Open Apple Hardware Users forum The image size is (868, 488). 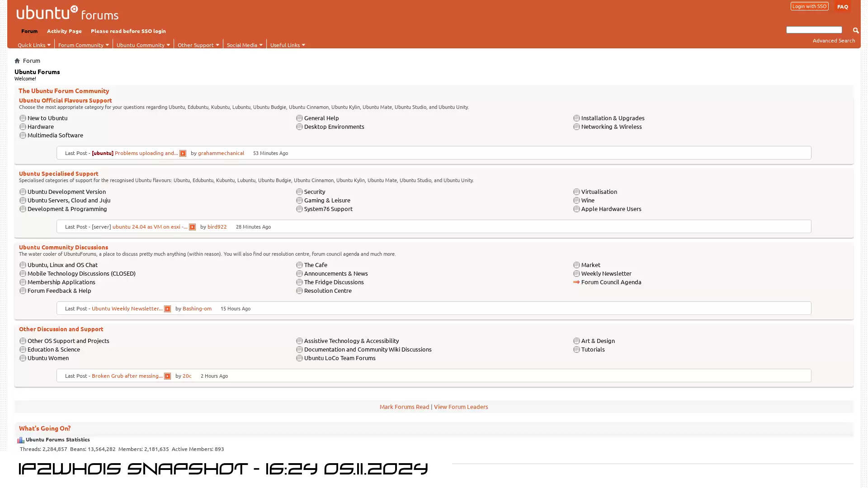611,209
